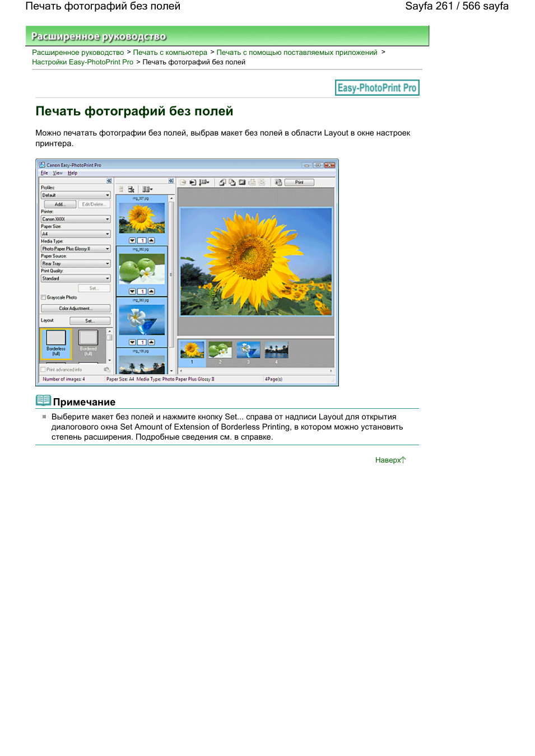Viewport: 535px width, 756px height.
Task: Toggle the Print advanced info checkbox
Action: (x=44, y=370)
